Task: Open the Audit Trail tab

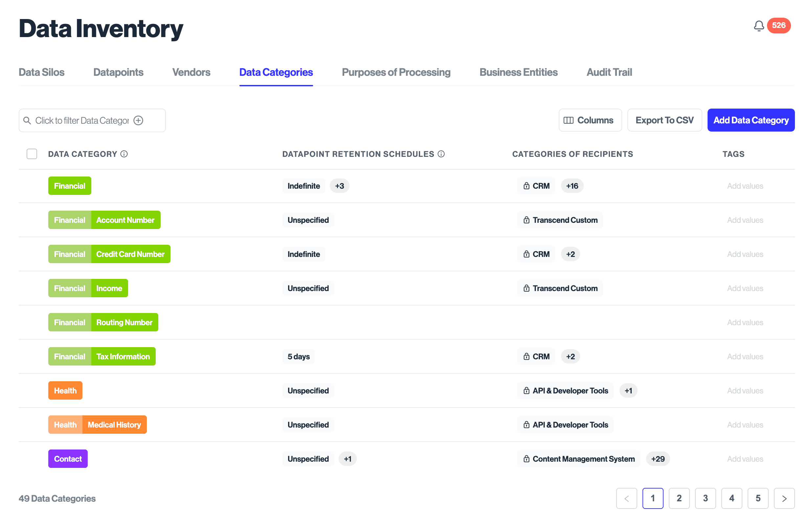Action: (x=609, y=72)
